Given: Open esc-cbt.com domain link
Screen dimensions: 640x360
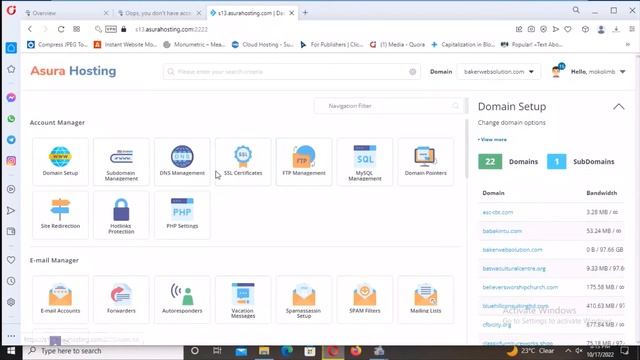Looking at the screenshot, I should coord(498,212).
